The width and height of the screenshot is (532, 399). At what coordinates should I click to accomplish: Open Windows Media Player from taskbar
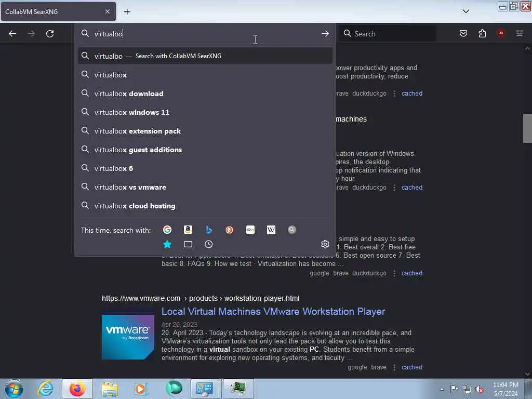[x=140, y=389]
